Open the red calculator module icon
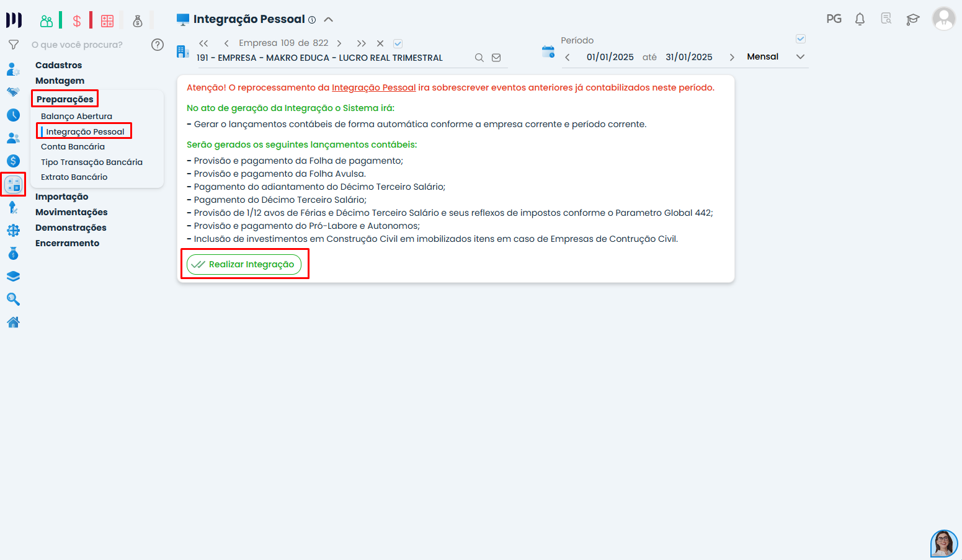This screenshot has height=560, width=962. (x=107, y=21)
